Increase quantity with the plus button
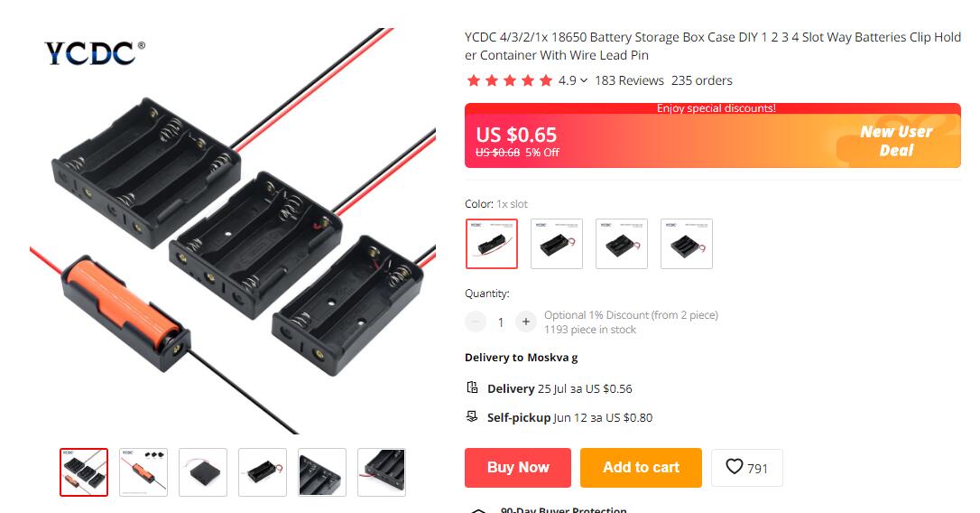Viewport: 980px width, 513px height. click(525, 322)
